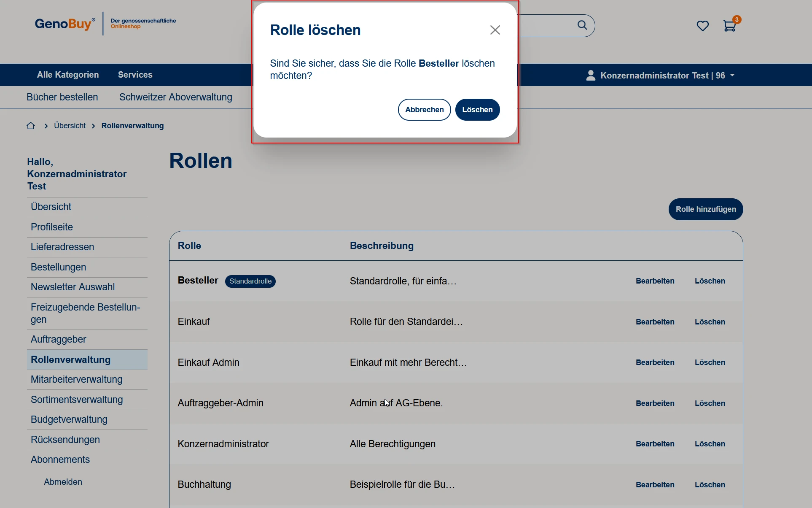This screenshot has height=508, width=812.
Task: Open the shopping cart icon
Action: click(x=729, y=26)
